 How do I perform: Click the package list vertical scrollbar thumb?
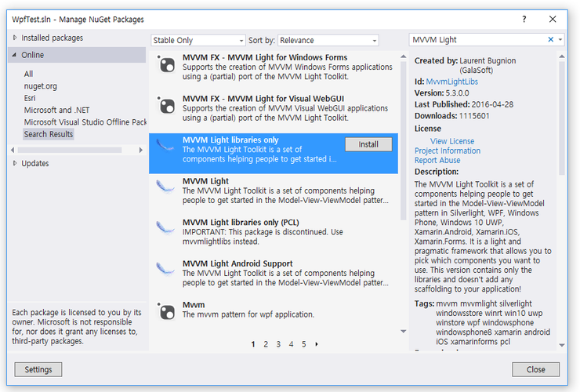pyautogui.click(x=403, y=140)
